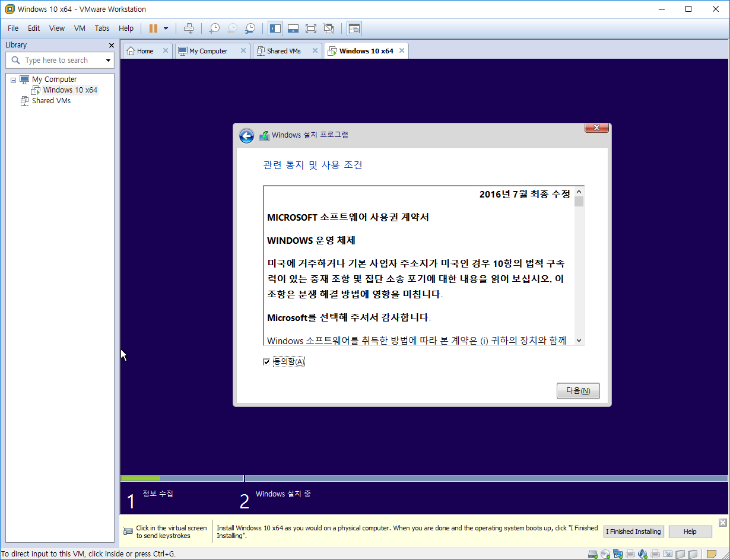Toggle the library sidebar view icon
The height and width of the screenshot is (560, 730).
(275, 28)
